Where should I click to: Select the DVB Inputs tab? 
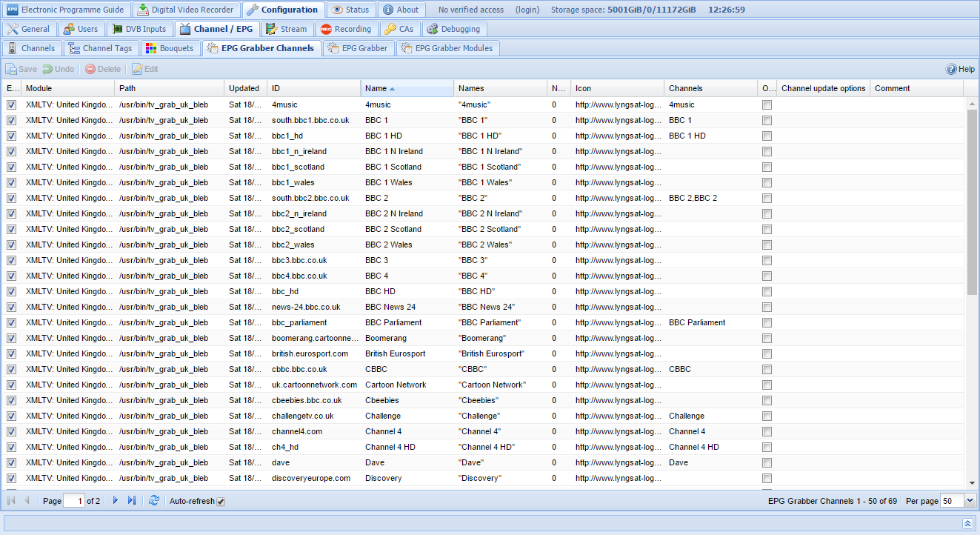139,29
